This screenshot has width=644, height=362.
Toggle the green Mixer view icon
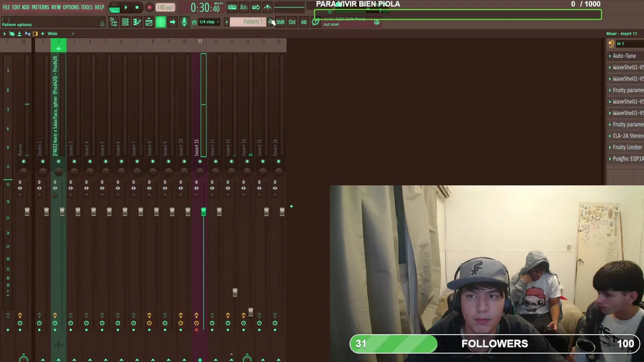(x=160, y=22)
